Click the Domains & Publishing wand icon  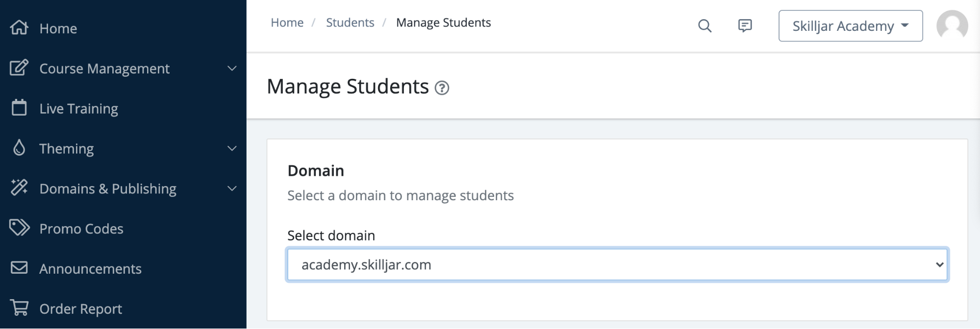(x=19, y=188)
